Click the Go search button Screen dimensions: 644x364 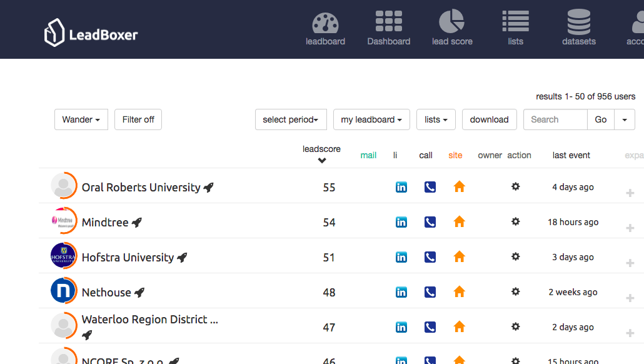[600, 119]
